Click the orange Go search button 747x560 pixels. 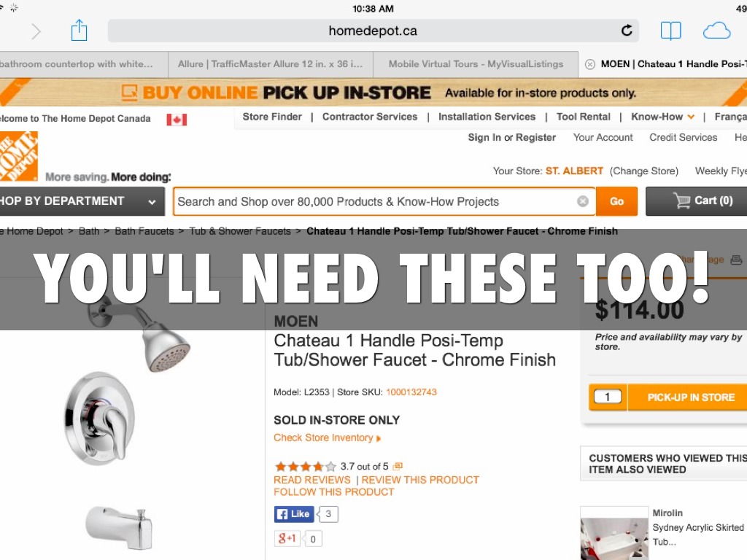coord(616,201)
